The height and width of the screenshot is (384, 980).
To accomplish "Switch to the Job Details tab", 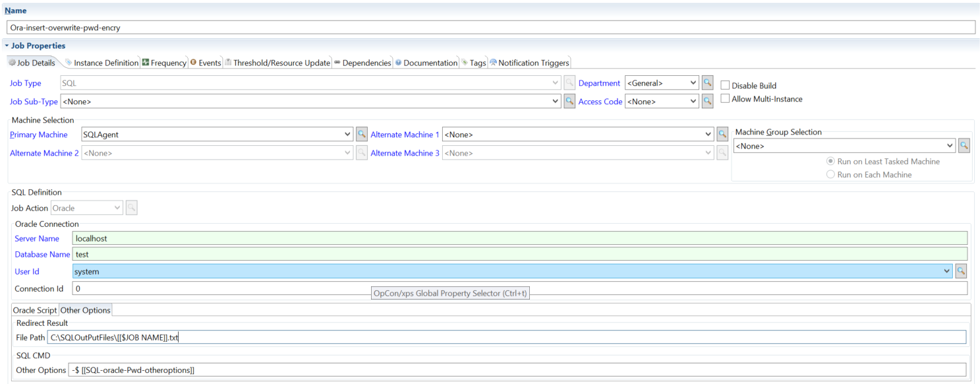I will click(x=32, y=63).
